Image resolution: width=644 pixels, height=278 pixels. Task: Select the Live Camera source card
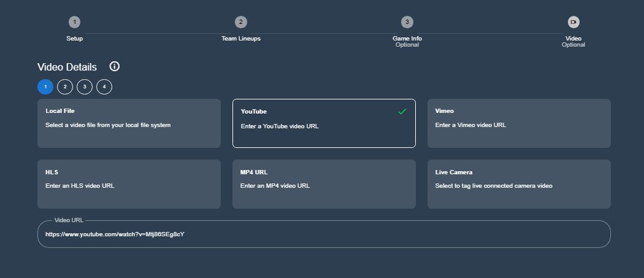coord(519,184)
